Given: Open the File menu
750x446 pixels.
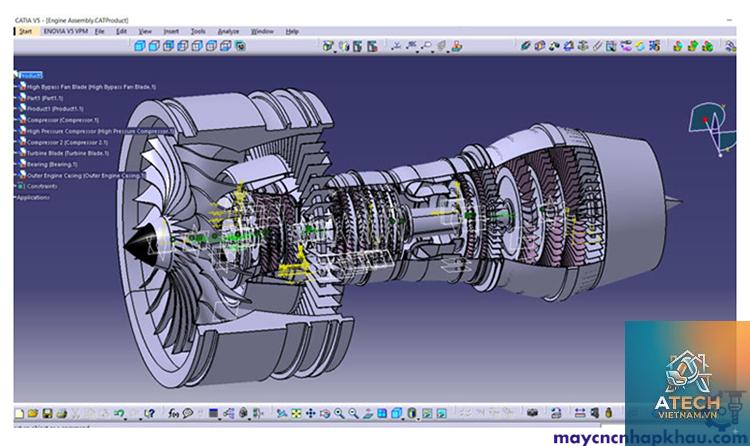Looking at the screenshot, I should click(x=99, y=32).
